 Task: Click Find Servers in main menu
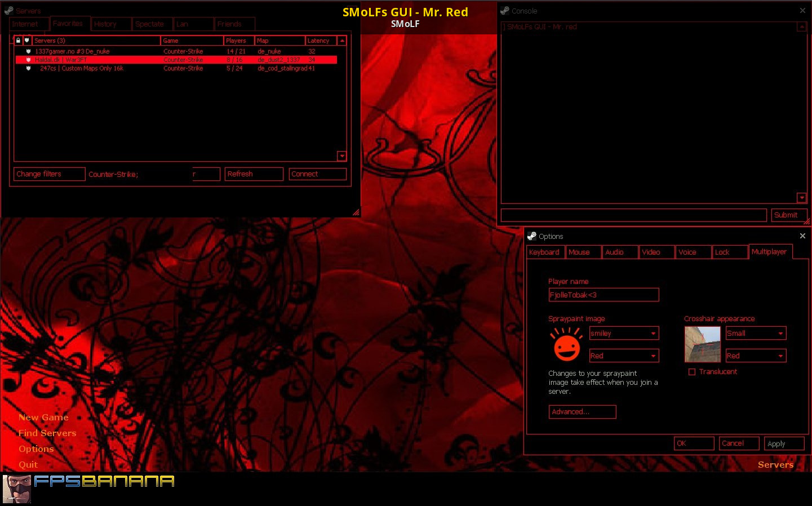point(47,433)
